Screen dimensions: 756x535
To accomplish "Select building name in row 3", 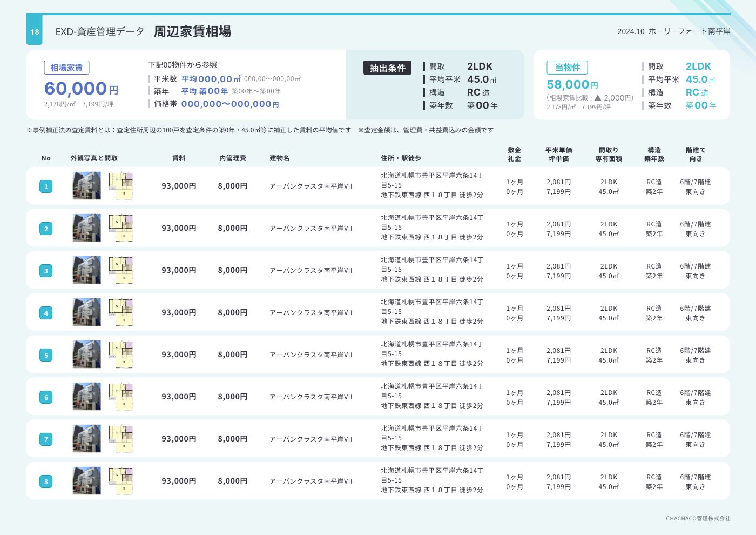I will pyautogui.click(x=310, y=271).
